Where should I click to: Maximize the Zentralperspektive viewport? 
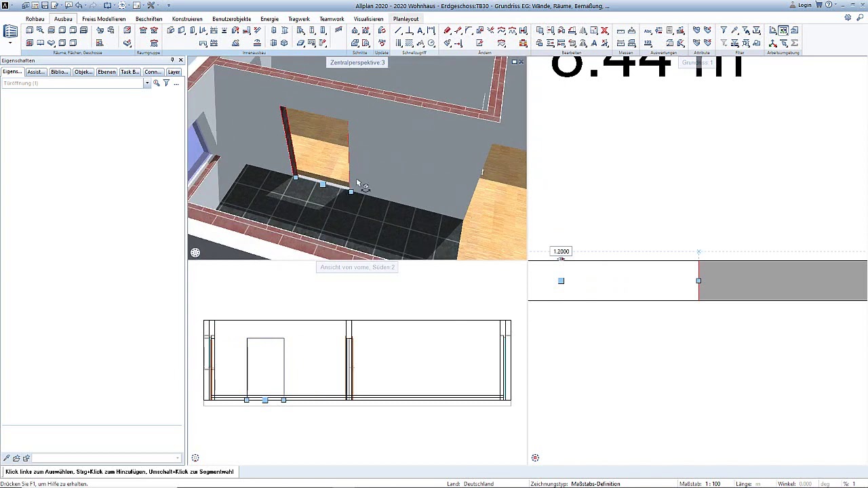[x=514, y=62]
